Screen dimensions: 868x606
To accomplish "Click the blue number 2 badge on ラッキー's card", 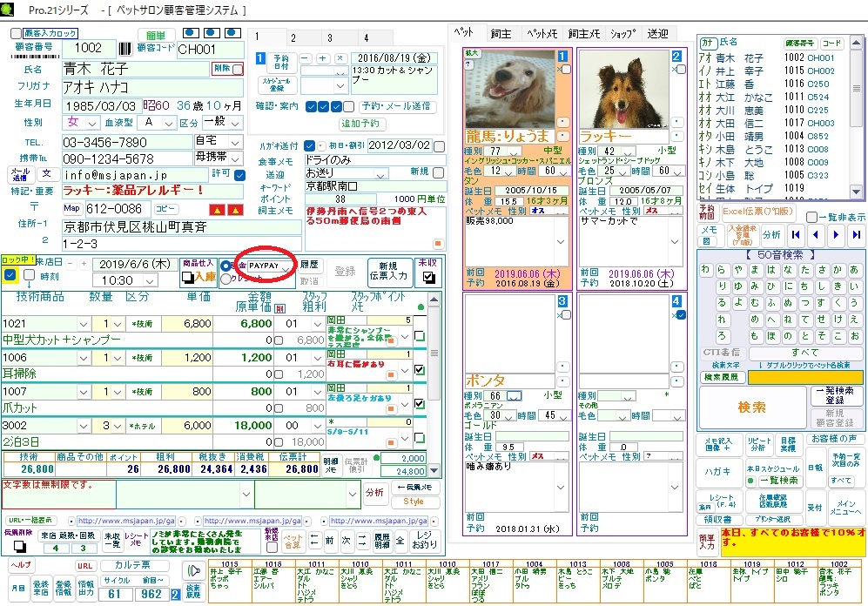I will 676,57.
